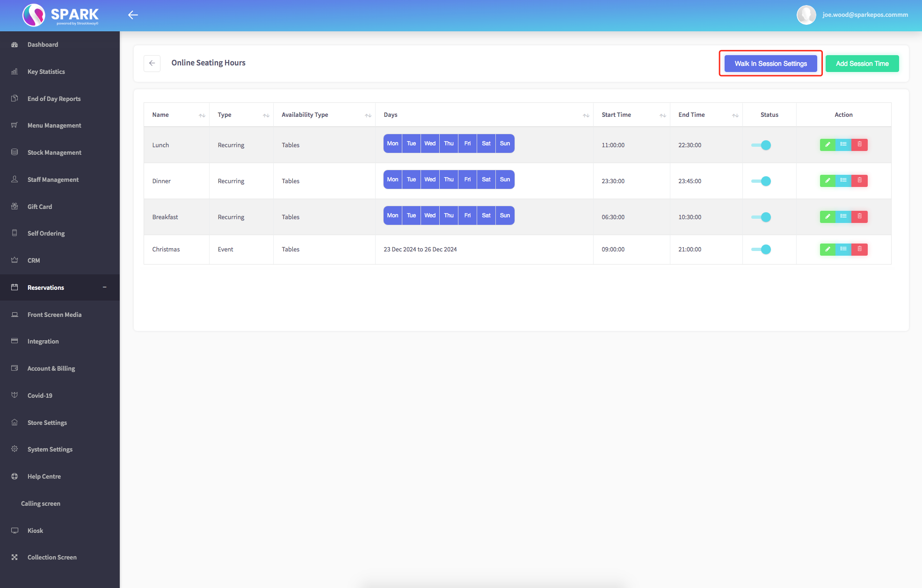The width and height of the screenshot is (922, 588).
Task: Click the delete trash icon for Dinner
Action: pyautogui.click(x=859, y=181)
